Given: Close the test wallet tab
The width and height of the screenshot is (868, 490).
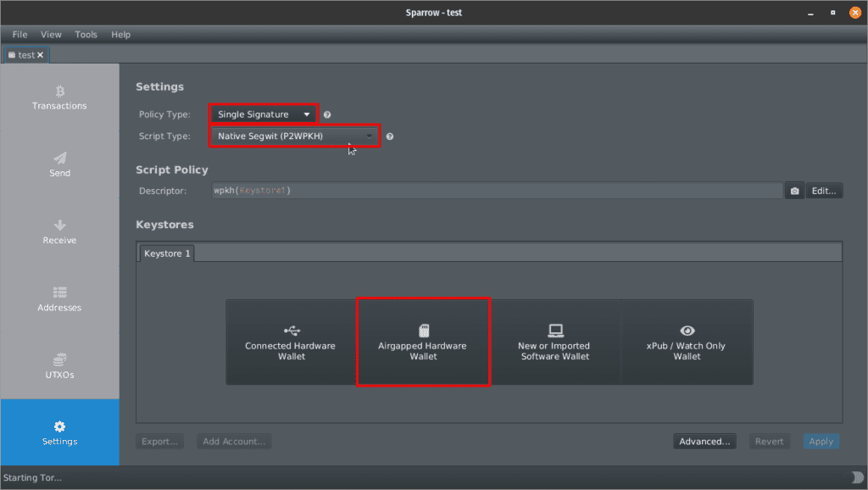Looking at the screenshot, I should 41,55.
